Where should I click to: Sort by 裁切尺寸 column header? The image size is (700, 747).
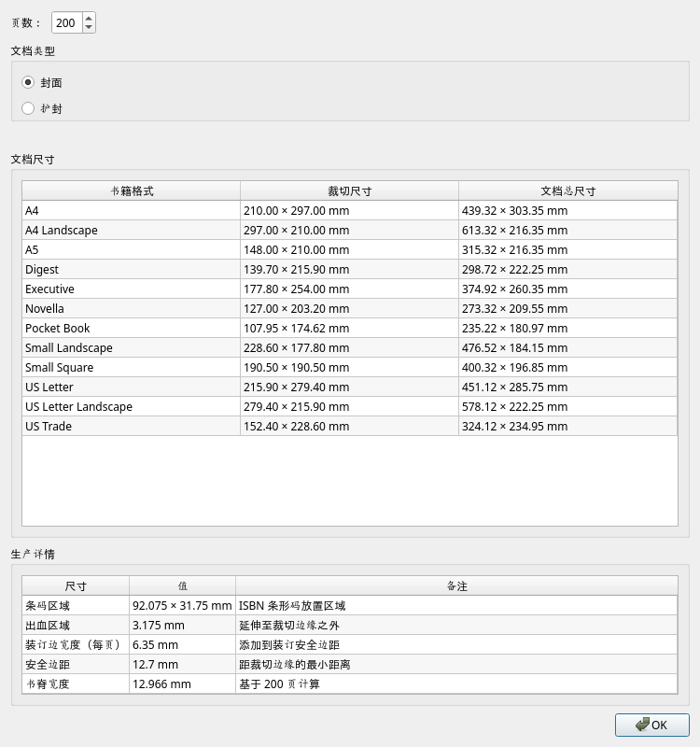349,190
